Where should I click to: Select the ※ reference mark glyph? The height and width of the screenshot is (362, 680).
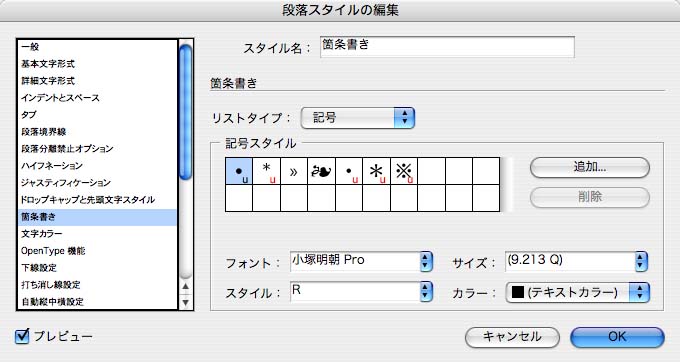coord(404,171)
